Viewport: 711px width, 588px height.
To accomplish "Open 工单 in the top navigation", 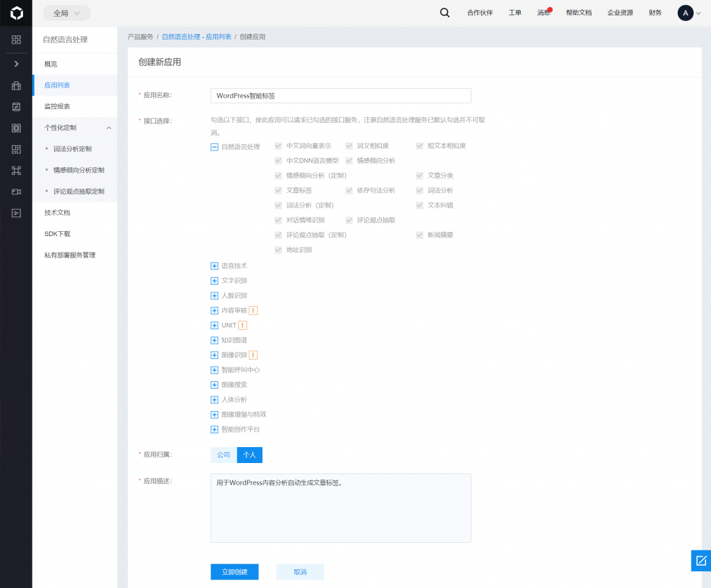I will tap(515, 12).
